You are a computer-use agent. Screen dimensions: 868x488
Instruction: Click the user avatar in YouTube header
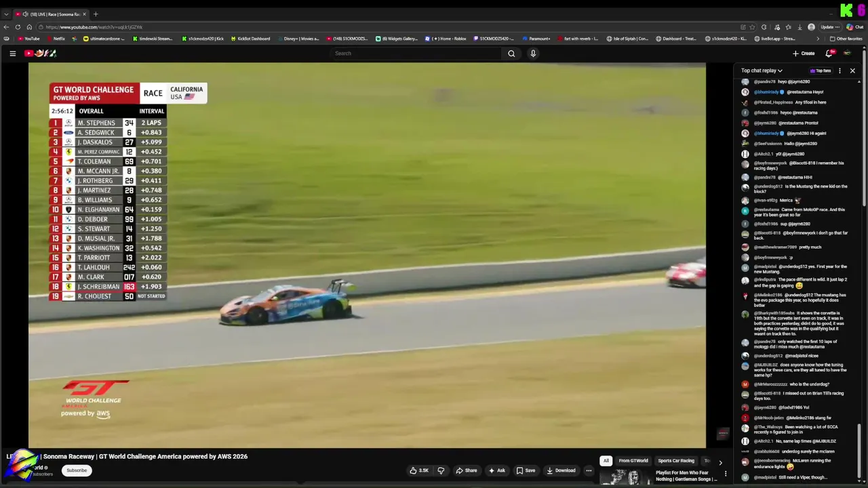[x=847, y=54]
